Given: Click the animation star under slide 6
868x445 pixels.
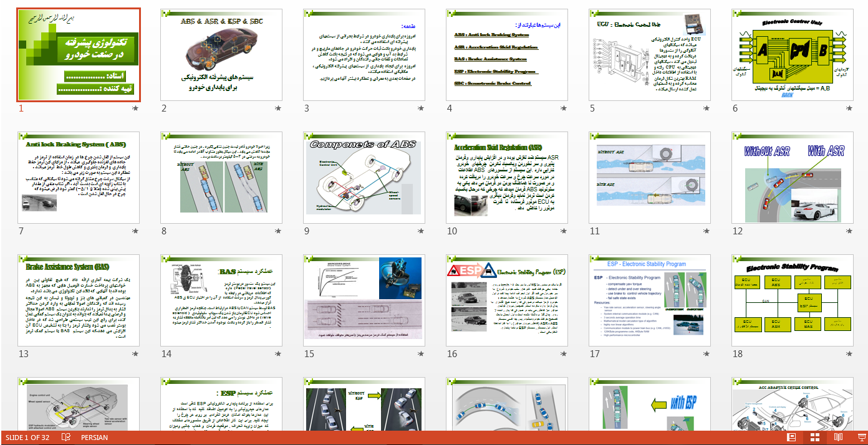Looking at the screenshot, I should [849, 108].
